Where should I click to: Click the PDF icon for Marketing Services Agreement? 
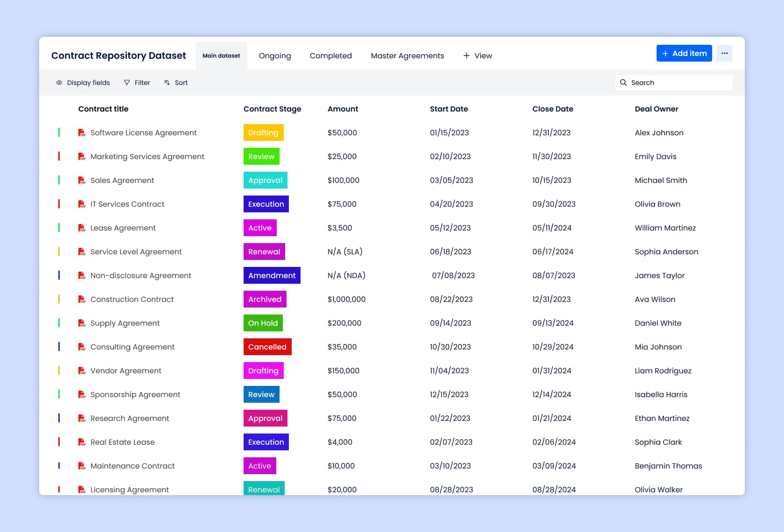pyautogui.click(x=82, y=156)
